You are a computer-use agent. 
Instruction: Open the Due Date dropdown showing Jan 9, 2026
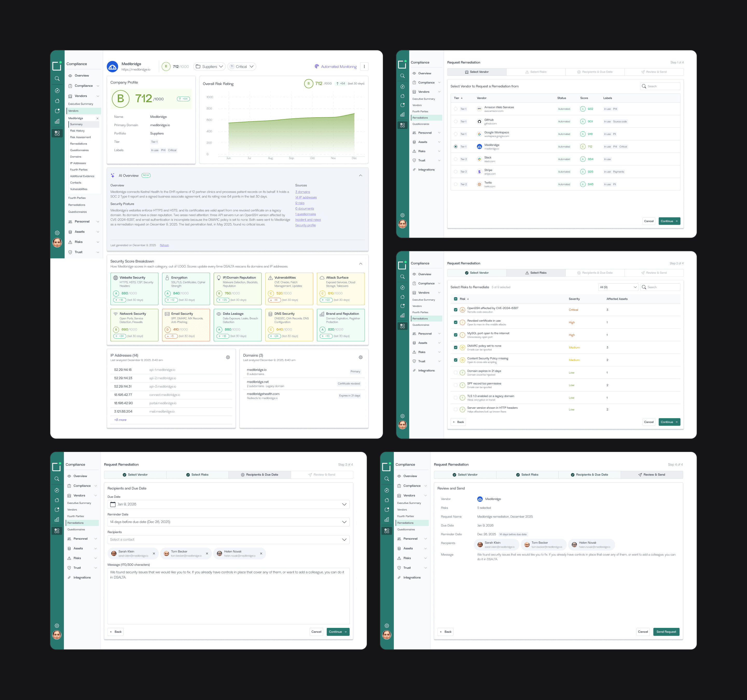(229, 505)
